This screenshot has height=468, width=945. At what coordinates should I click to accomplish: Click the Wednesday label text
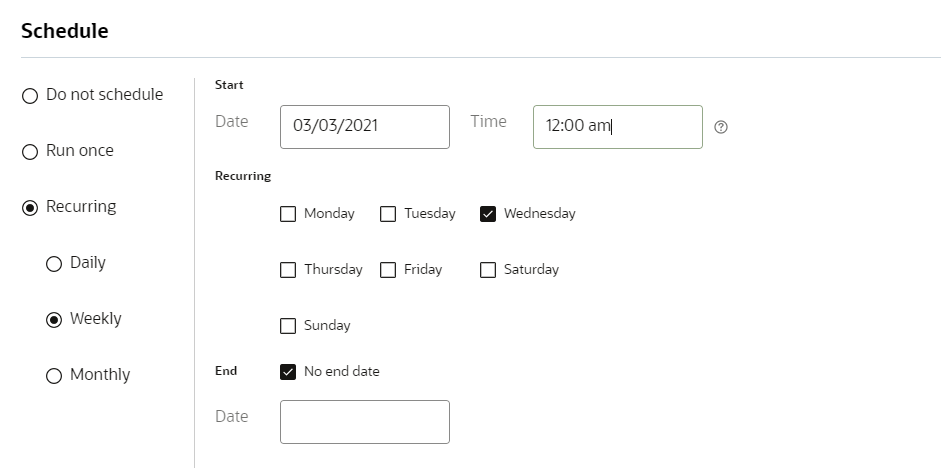[x=539, y=214]
